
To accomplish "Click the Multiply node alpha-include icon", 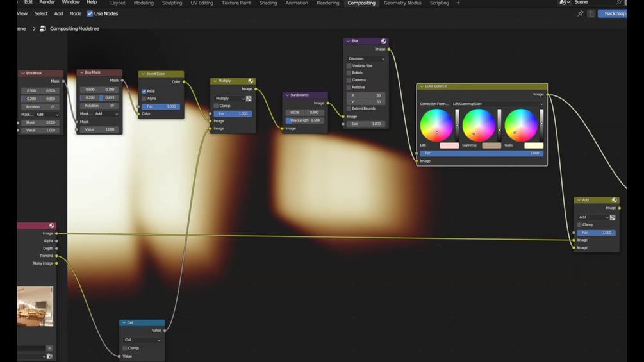I will 249,99.
